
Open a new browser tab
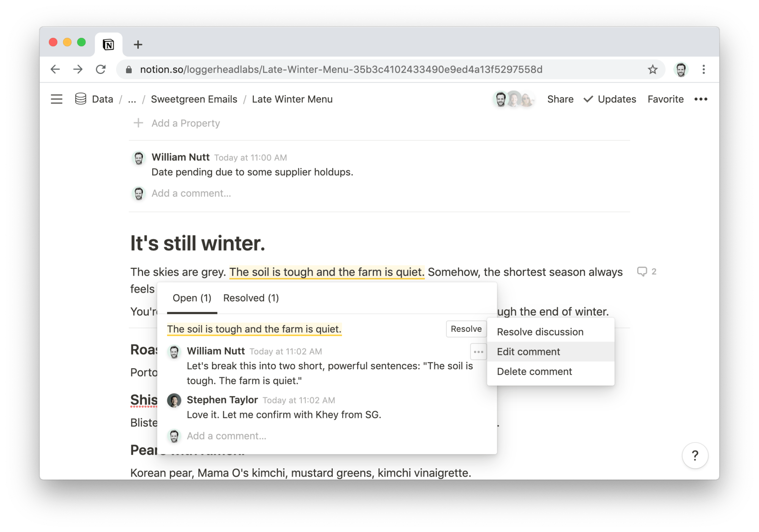[138, 45]
